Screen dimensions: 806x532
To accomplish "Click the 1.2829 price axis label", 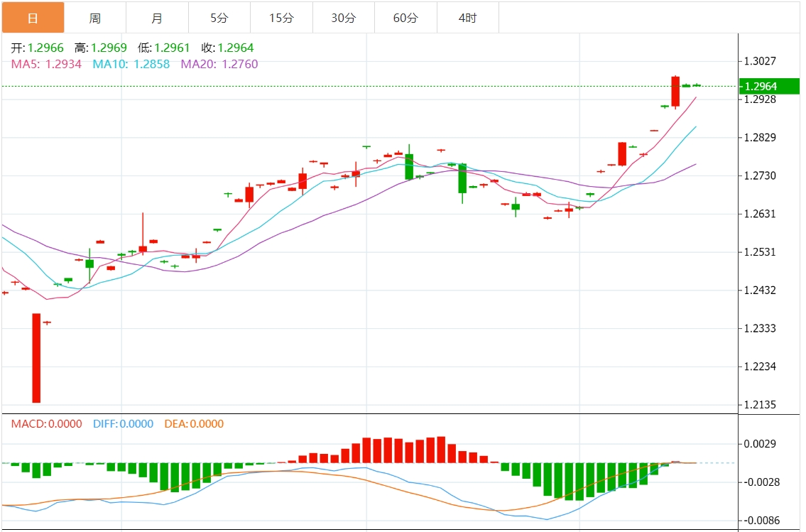I will tap(761, 138).
